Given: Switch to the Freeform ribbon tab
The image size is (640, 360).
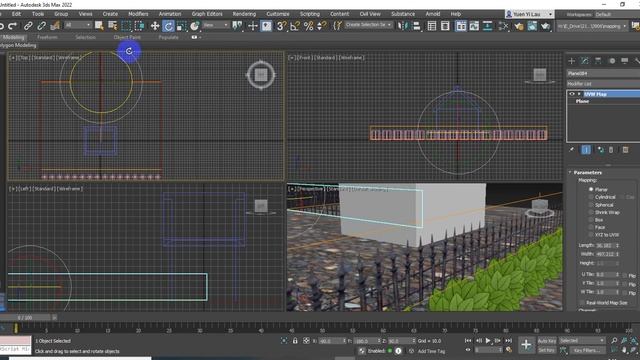Looking at the screenshot, I should tap(47, 37).
